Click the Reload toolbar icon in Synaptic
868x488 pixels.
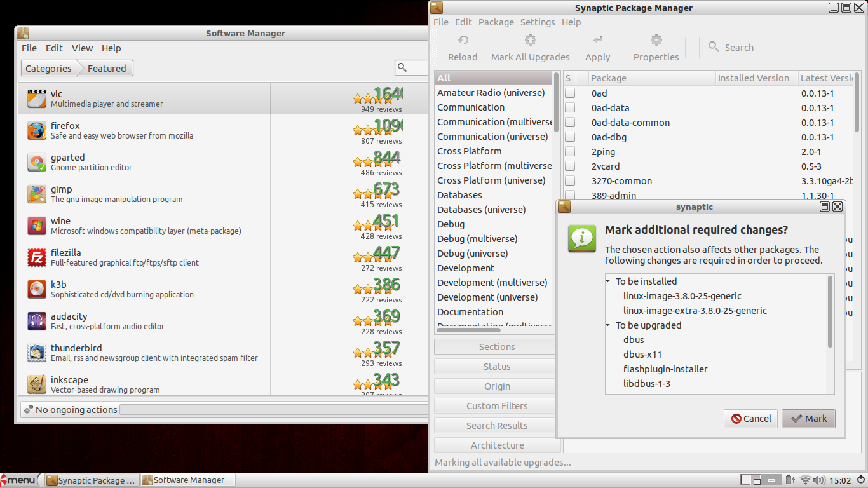pos(463,41)
